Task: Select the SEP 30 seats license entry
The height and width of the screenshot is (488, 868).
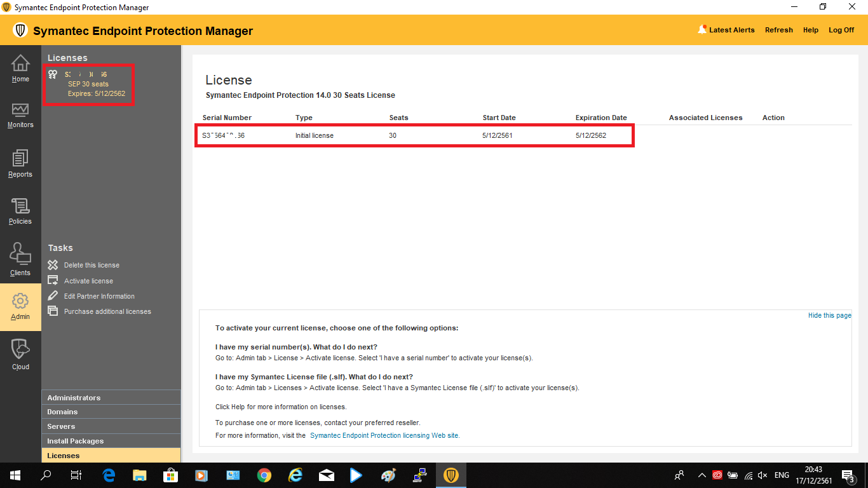Action: coord(88,84)
